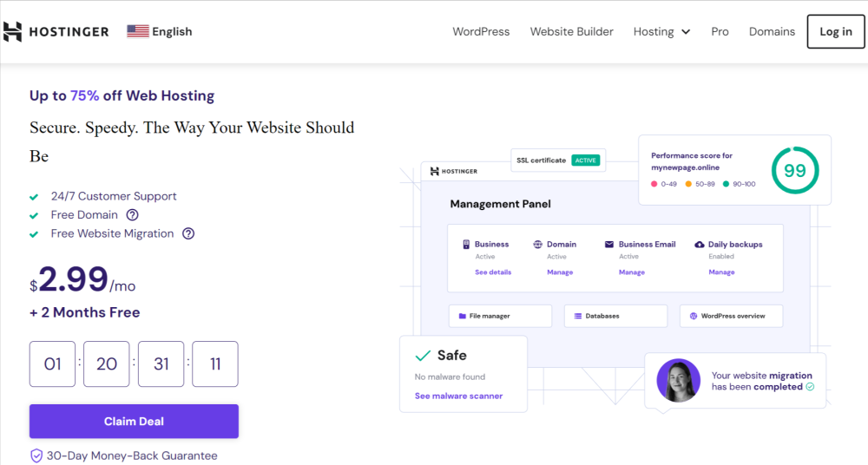Click the 'Management Panel' heading
This screenshot has height=465, width=868.
pos(501,204)
